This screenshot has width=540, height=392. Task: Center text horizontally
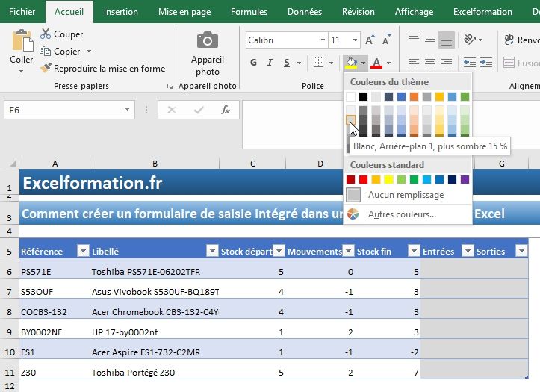point(429,63)
